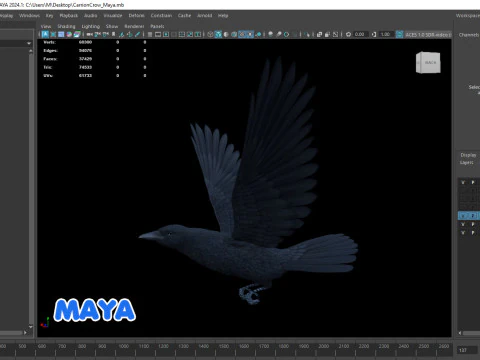The width and height of the screenshot is (480, 360).
Task: Click the Select Camera icon in panel toolbar
Action: [x=89, y=34]
